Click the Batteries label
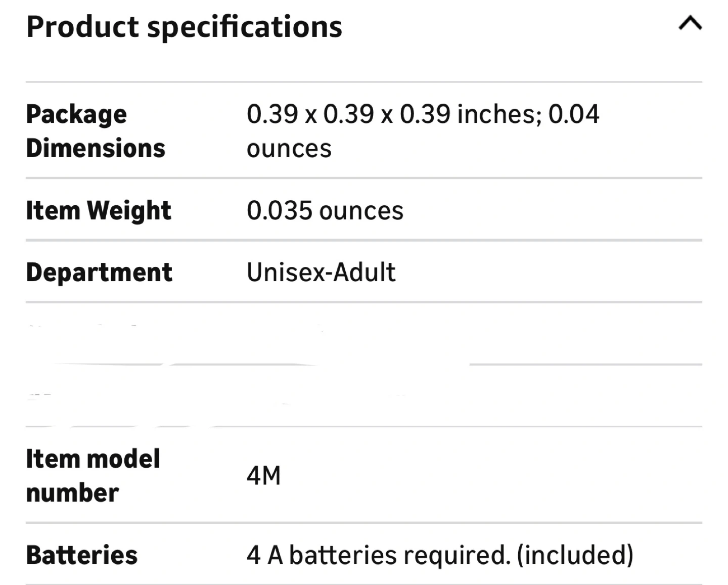728x585 pixels. [x=82, y=555]
